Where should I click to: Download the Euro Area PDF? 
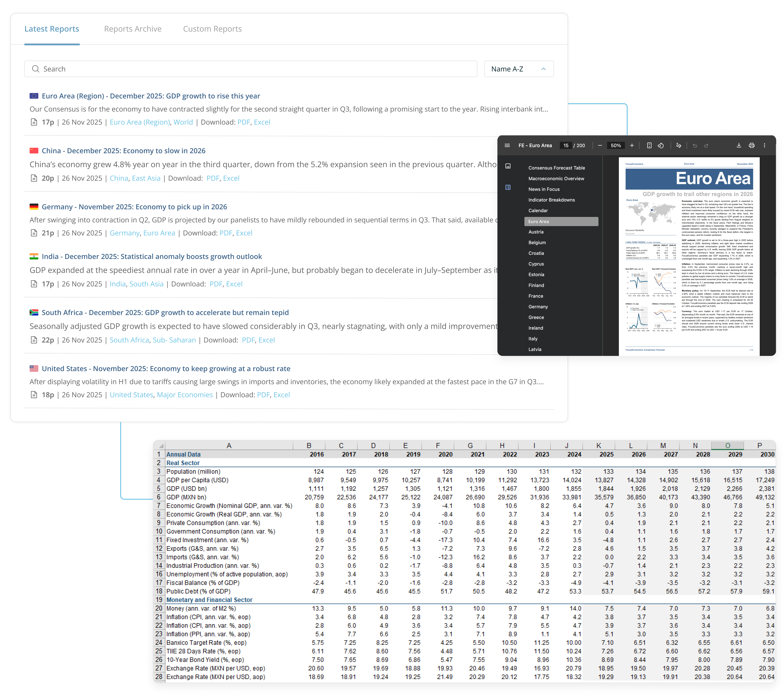(739, 145)
